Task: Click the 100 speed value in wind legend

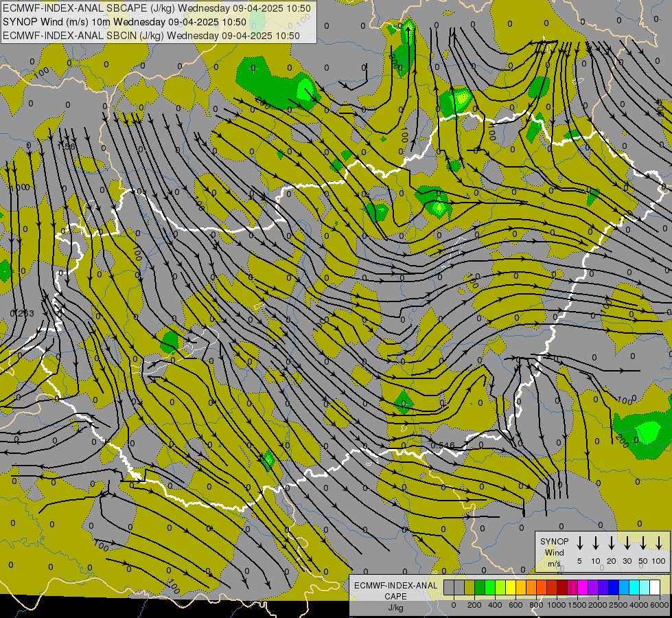Action: pos(659,561)
